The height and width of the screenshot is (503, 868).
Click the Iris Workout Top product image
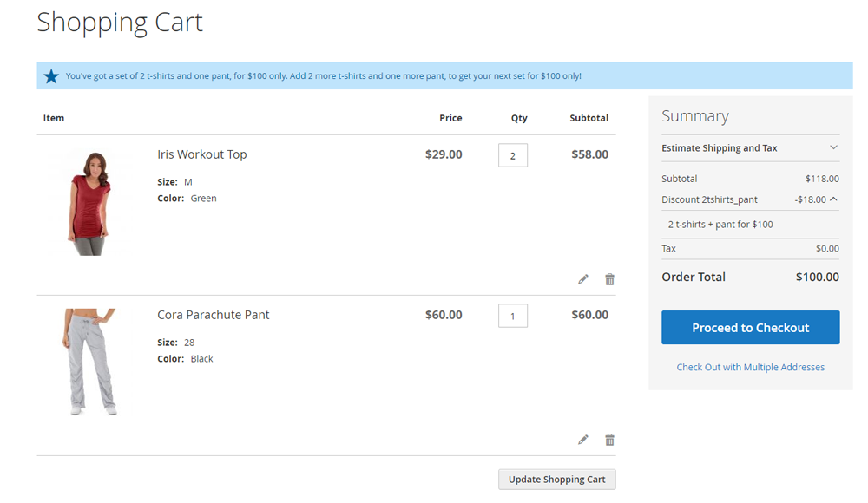[89, 203]
